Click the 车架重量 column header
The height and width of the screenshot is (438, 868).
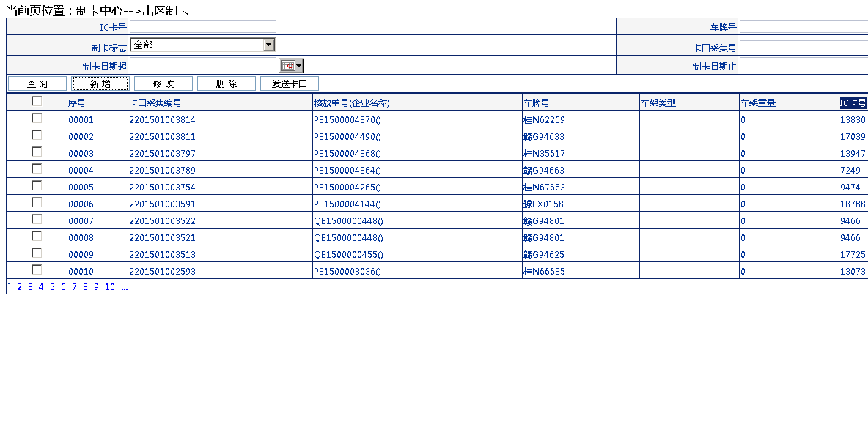[x=758, y=103]
